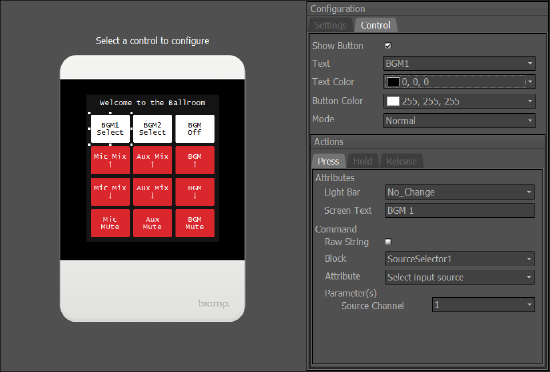Image resolution: width=550 pixels, height=372 pixels.
Task: Open the Text Color dropdown
Action: coord(459,82)
